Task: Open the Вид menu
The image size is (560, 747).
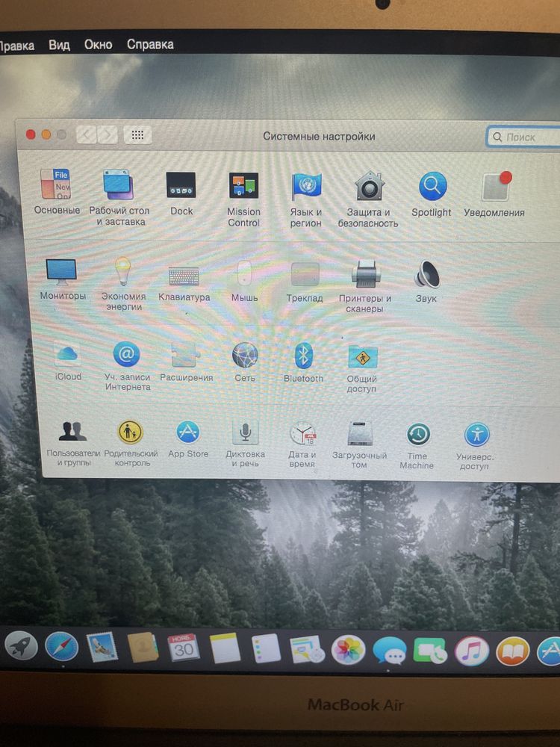Action: (x=59, y=46)
